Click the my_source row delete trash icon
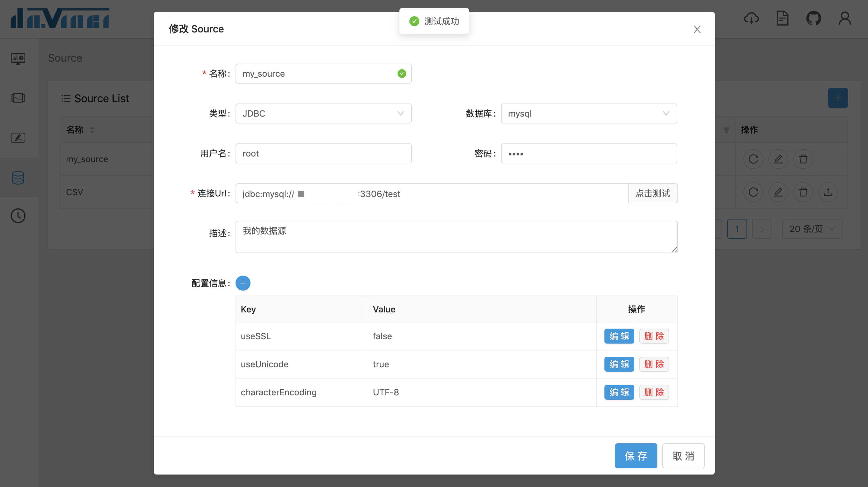This screenshot has width=868, height=487. click(803, 159)
